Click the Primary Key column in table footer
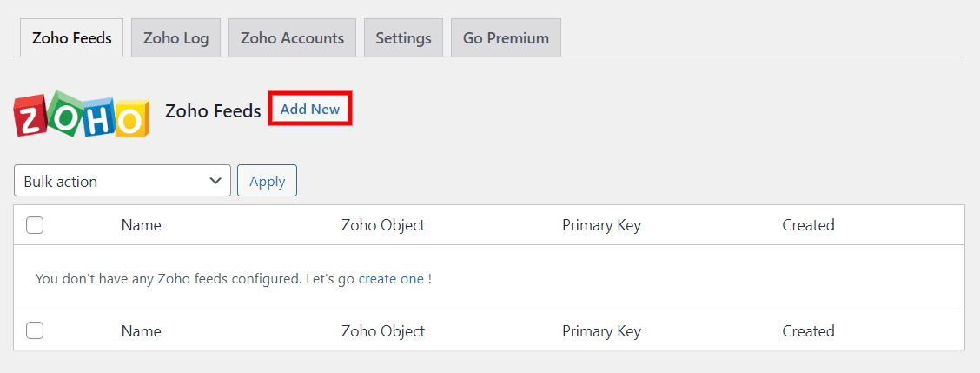The width and height of the screenshot is (980, 373). coord(601,331)
